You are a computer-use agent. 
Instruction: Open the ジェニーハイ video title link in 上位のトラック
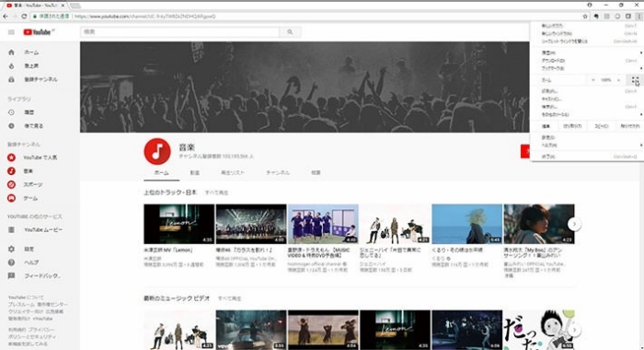390,252
